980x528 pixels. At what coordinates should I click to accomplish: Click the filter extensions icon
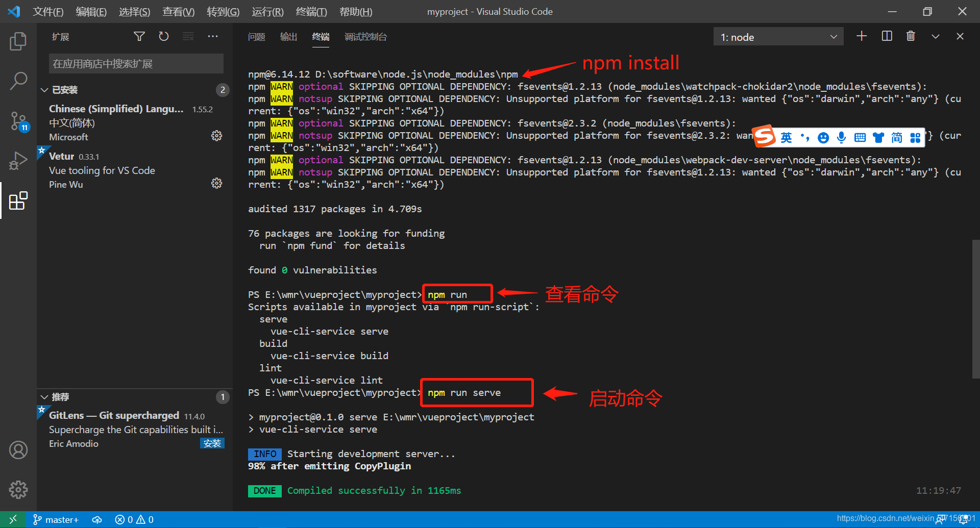(x=139, y=36)
